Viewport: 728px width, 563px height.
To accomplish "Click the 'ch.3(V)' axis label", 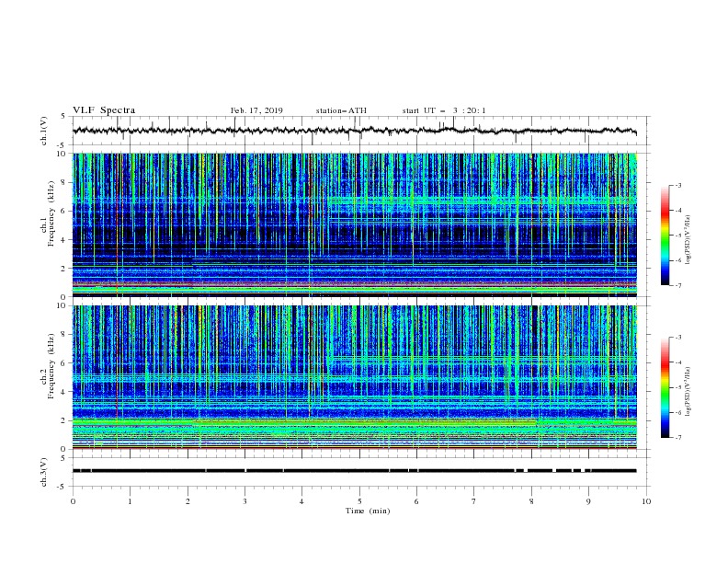I will [x=44, y=472].
